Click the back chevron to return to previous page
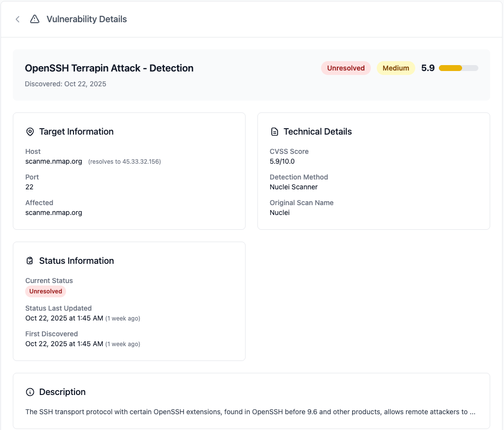 [17, 19]
